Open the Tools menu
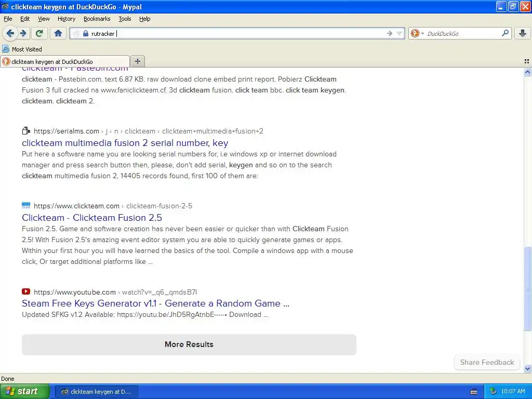 click(x=125, y=19)
